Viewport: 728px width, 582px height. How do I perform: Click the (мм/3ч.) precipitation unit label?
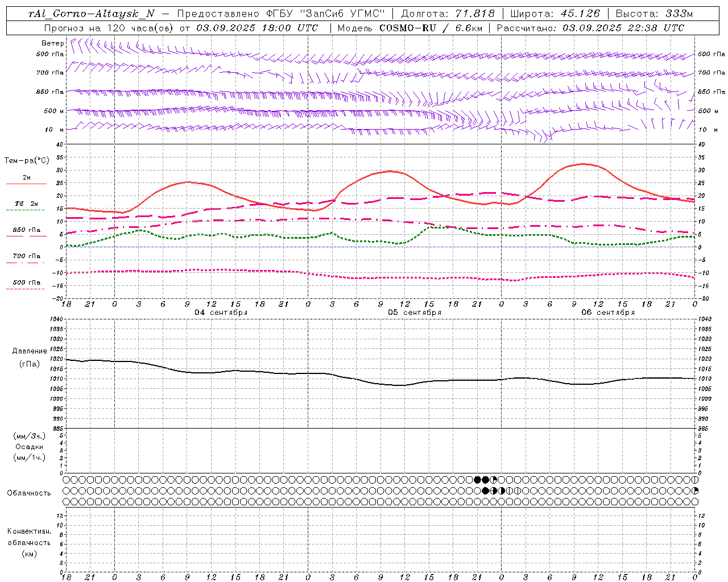29,436
